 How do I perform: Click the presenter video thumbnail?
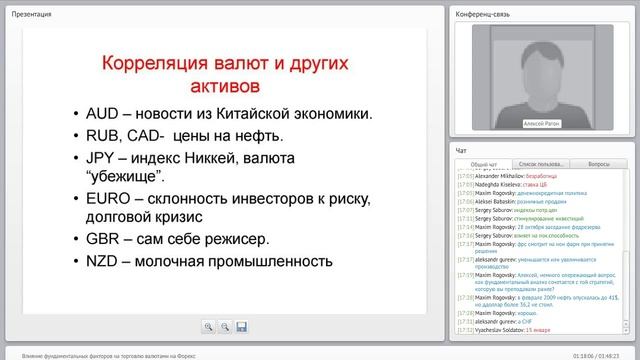[x=542, y=77]
